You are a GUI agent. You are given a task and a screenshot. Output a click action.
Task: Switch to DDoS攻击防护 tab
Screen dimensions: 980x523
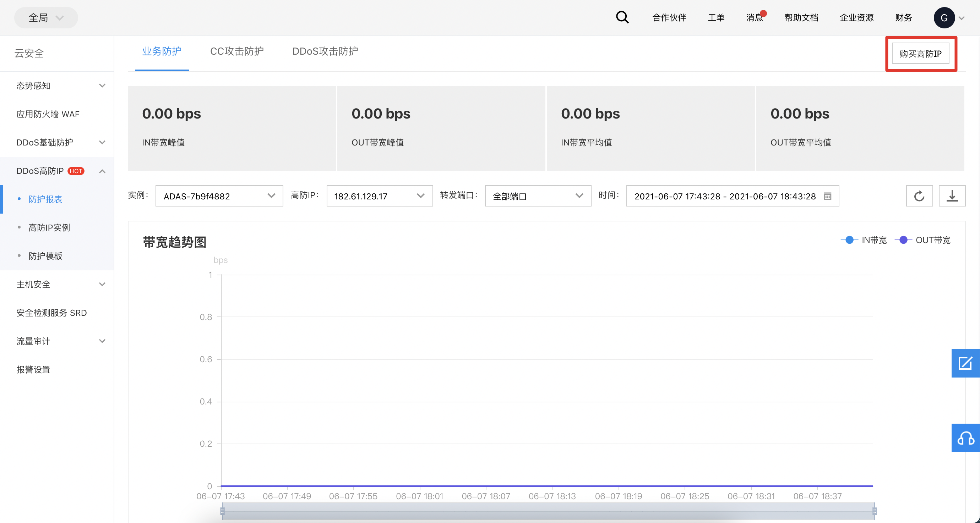coord(325,51)
